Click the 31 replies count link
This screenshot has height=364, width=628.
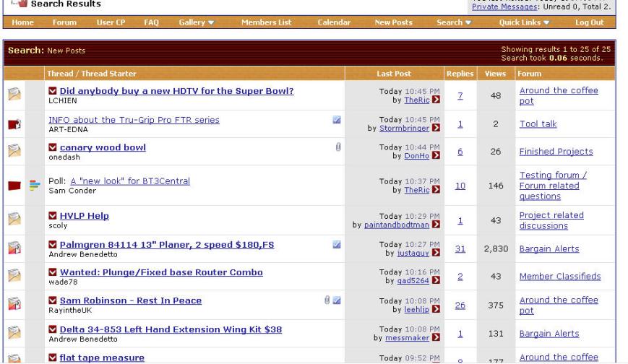460,248
